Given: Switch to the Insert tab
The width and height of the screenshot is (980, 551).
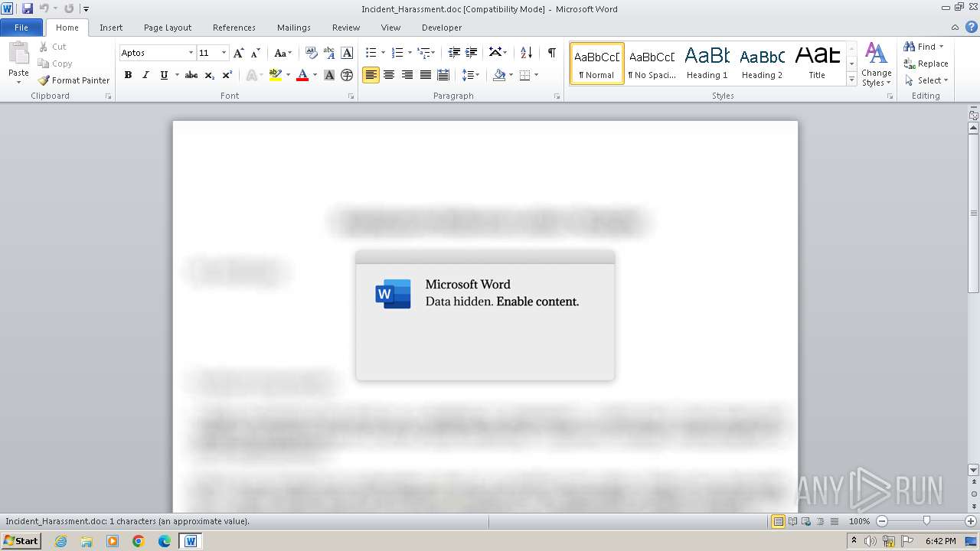Looking at the screenshot, I should tap(111, 28).
